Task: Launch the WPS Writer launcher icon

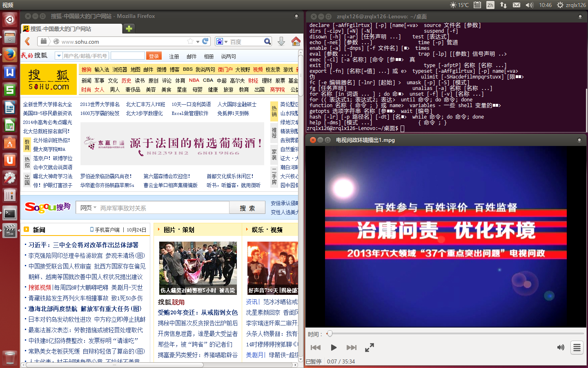Action: click(x=10, y=72)
